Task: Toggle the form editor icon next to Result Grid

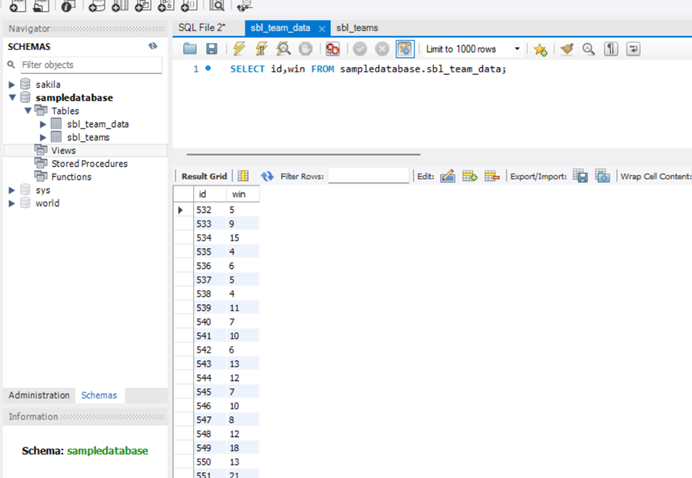Action: 243,176
